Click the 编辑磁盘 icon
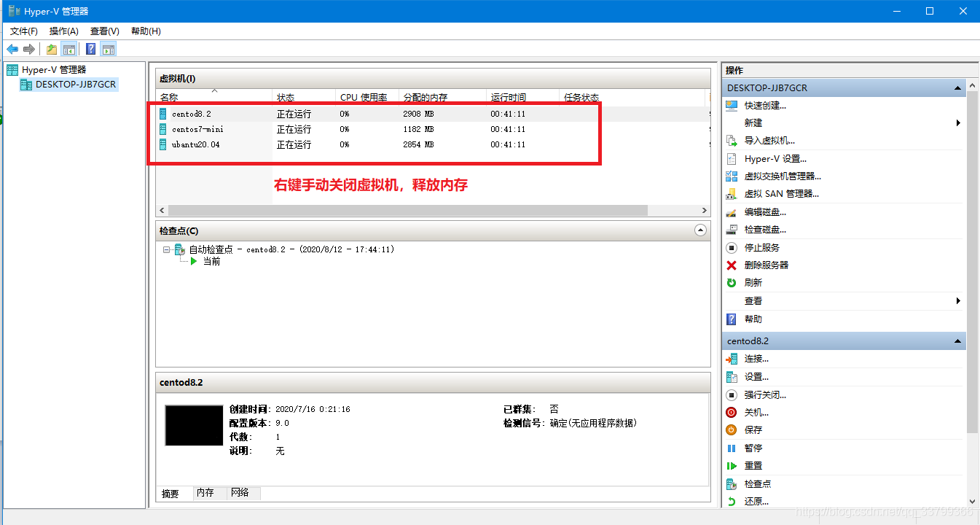980x525 pixels. coord(732,212)
